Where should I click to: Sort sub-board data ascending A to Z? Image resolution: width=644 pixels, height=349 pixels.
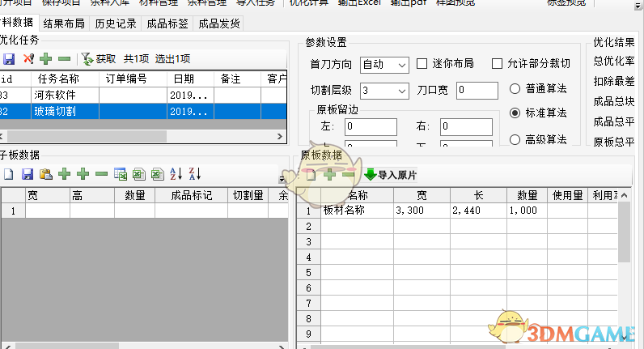click(x=176, y=174)
